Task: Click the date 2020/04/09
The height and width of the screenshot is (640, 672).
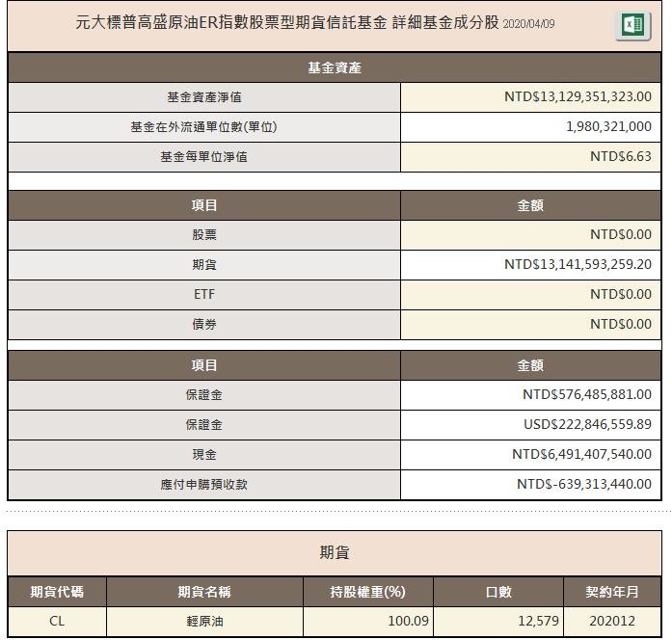Action: tap(528, 23)
